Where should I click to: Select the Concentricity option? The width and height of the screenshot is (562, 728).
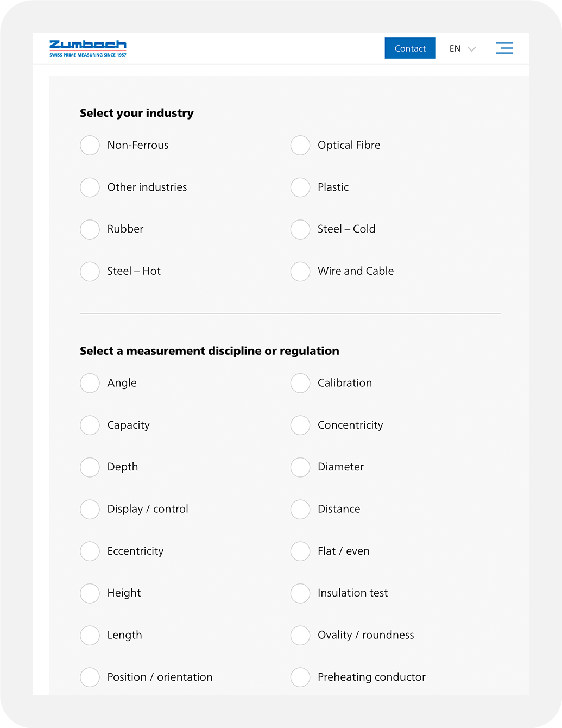click(x=300, y=425)
